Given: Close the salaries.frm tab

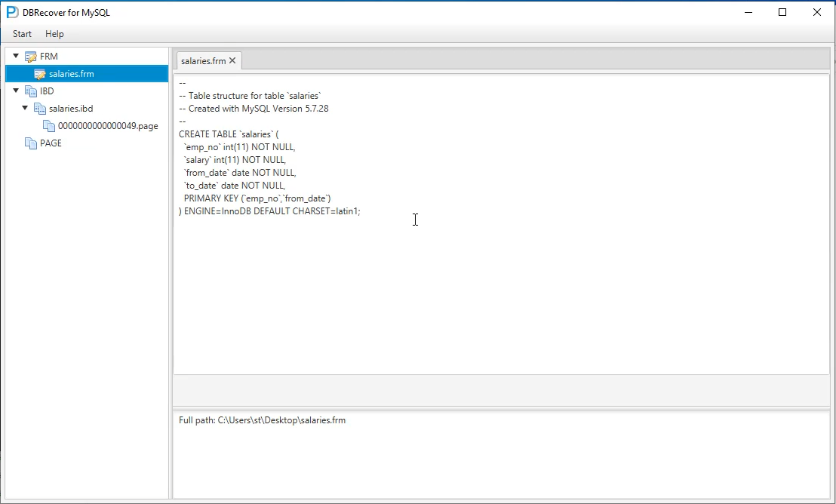Looking at the screenshot, I should click(232, 61).
